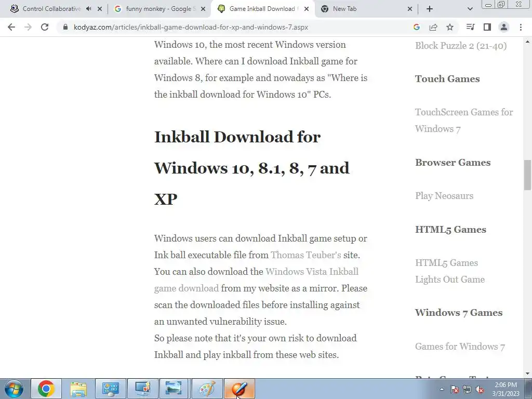
Task: Share this page via share icon
Action: pyautogui.click(x=433, y=27)
